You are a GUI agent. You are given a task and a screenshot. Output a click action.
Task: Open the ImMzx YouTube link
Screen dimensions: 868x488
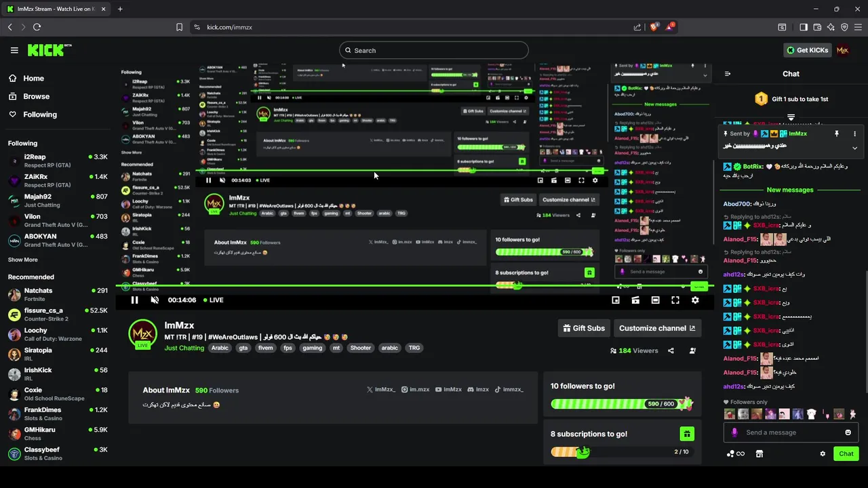(448, 390)
